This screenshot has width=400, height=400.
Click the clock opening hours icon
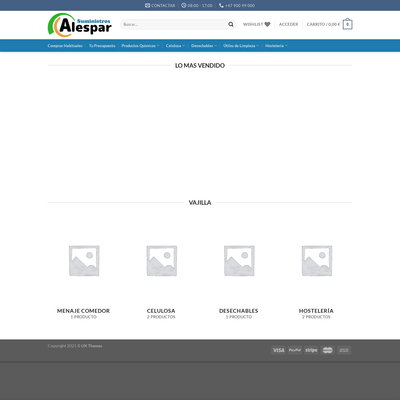(x=184, y=5)
